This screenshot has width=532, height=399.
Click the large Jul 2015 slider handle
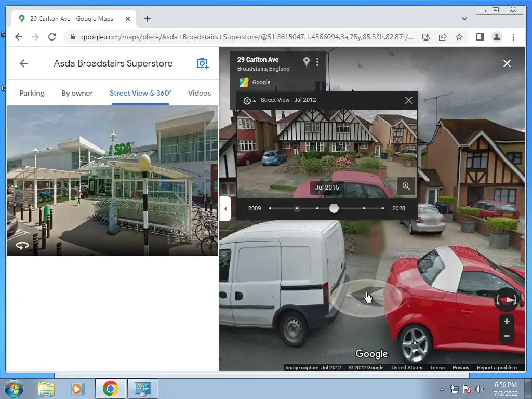click(334, 208)
